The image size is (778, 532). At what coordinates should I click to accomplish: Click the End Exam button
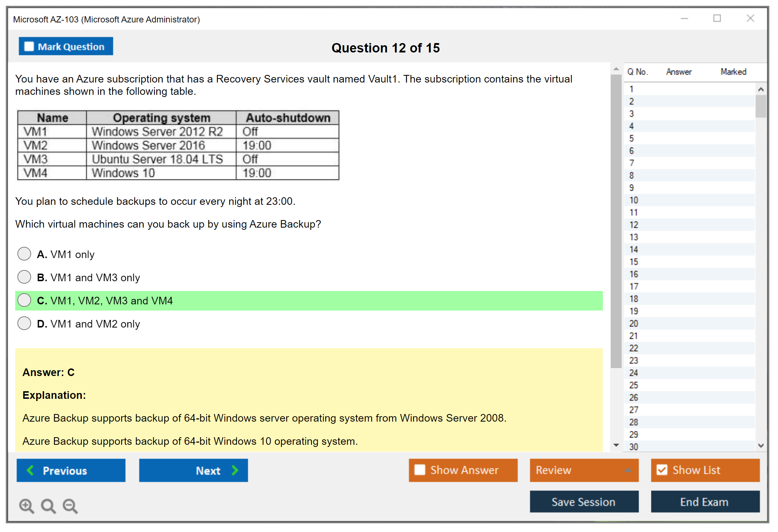(705, 502)
